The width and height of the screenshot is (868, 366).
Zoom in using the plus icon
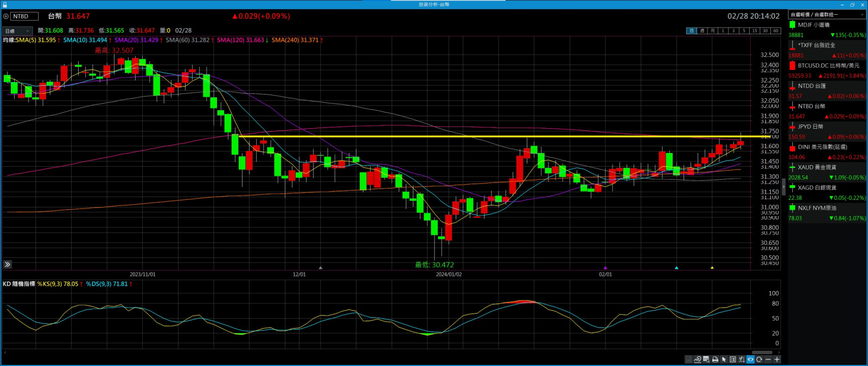click(x=777, y=359)
